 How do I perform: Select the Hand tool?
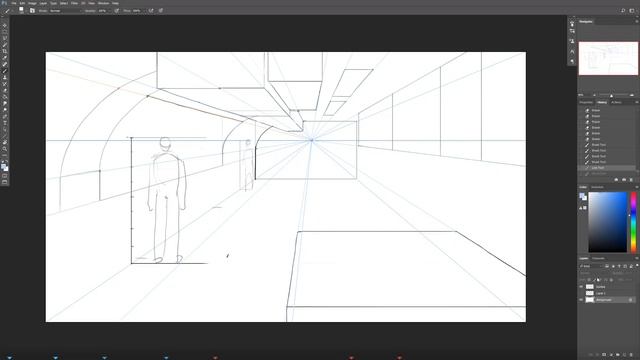[x=5, y=142]
